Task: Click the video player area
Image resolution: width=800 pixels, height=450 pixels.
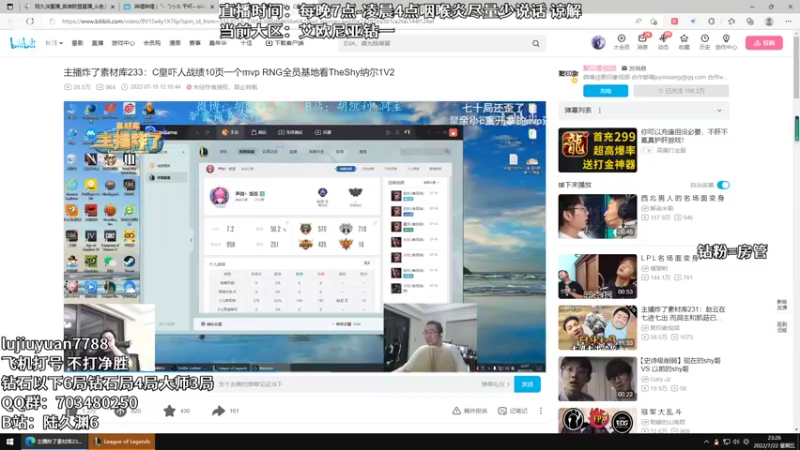Action: (305, 236)
